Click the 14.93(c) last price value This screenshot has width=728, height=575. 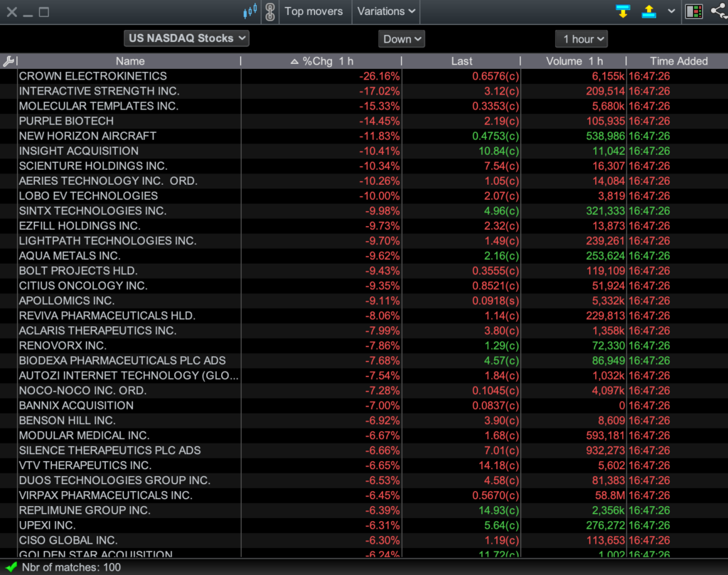[x=498, y=510]
